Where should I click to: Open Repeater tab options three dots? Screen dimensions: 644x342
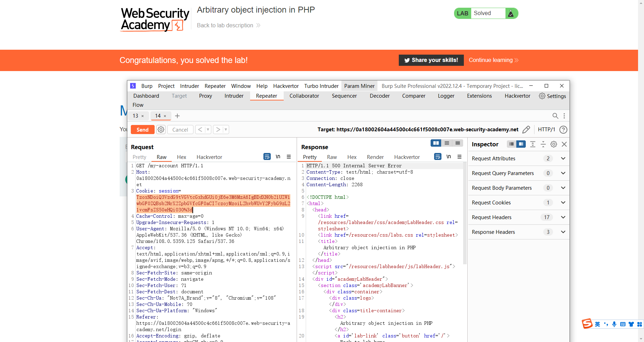pyautogui.click(x=564, y=116)
